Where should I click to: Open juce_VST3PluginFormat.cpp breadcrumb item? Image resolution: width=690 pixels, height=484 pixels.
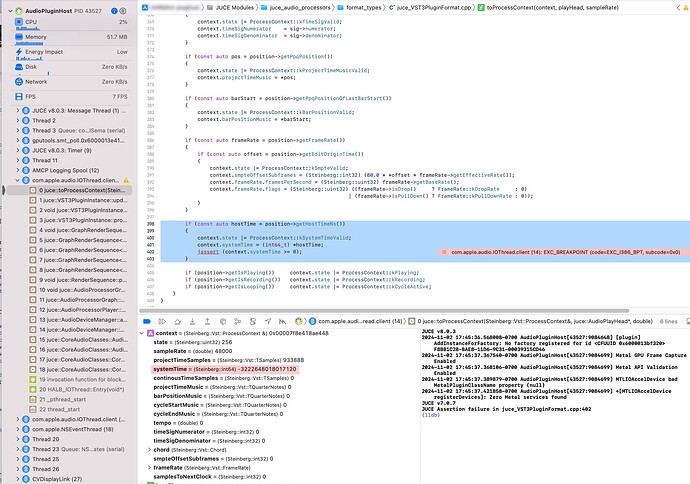[x=430, y=7]
